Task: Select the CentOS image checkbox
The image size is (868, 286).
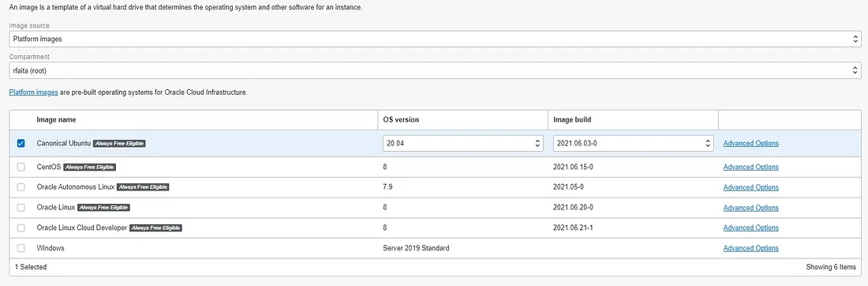Action: [21, 167]
